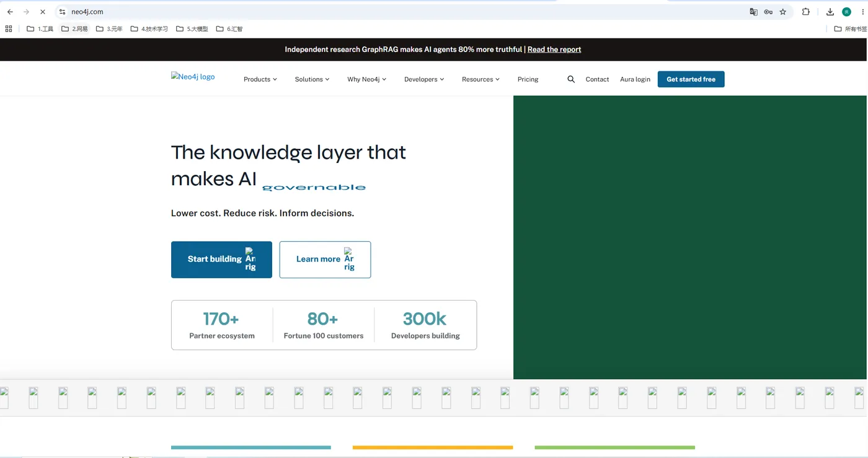Show browser downloads
The width and height of the screenshot is (868, 458).
point(830,12)
